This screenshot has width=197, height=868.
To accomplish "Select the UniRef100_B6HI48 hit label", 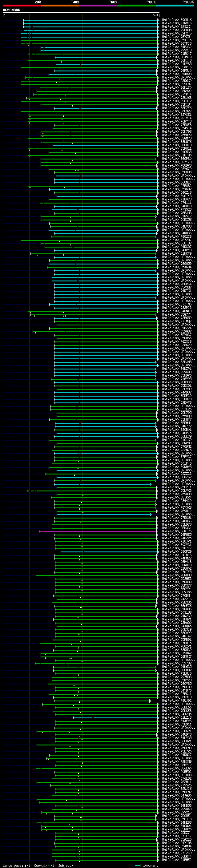I will [x=176, y=61].
